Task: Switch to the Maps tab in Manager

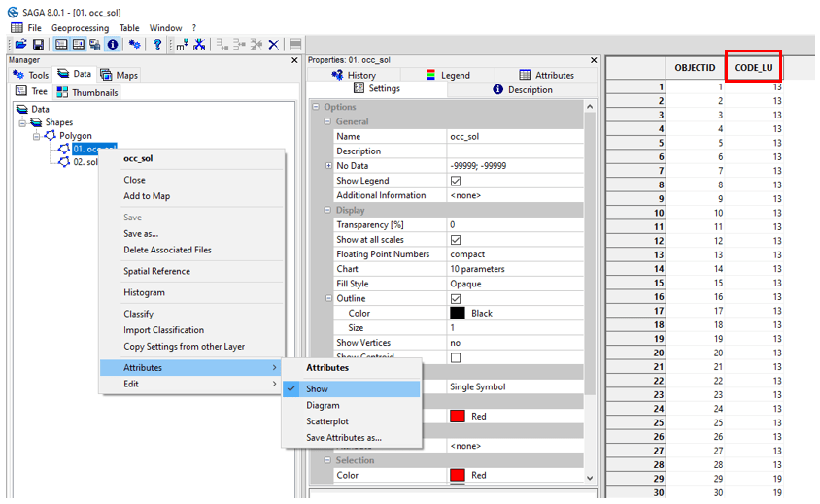Action: [x=120, y=75]
